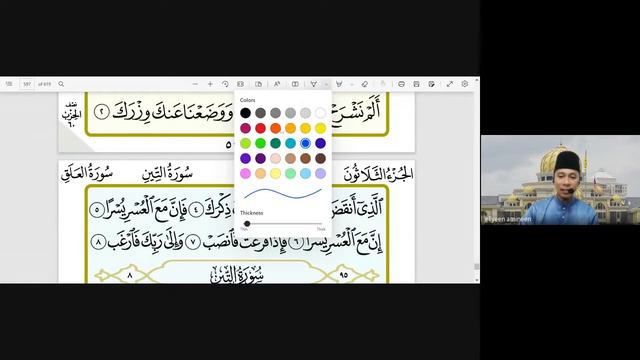Select the orange-red ink color
640x360 pixels.
pyautogui.click(x=276, y=128)
